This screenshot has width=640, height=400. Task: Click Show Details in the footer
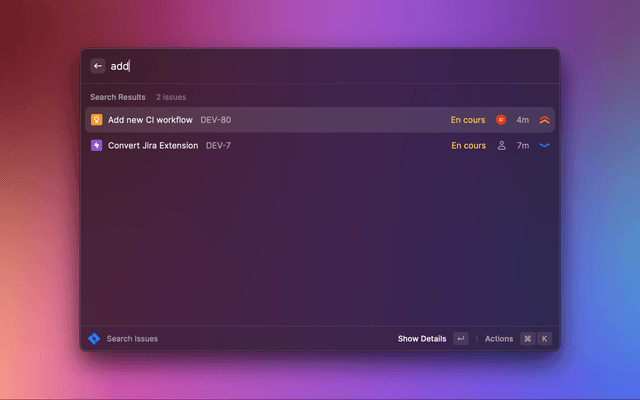[422, 338]
